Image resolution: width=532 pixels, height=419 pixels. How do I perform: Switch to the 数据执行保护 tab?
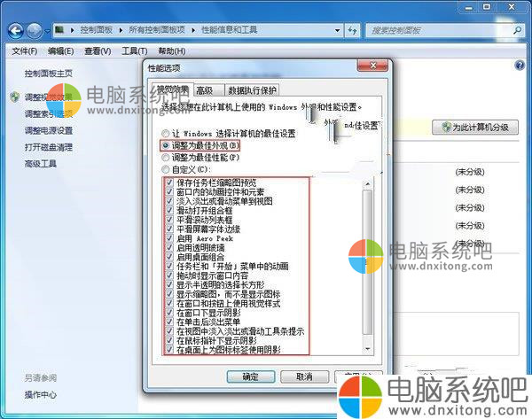tap(252, 89)
